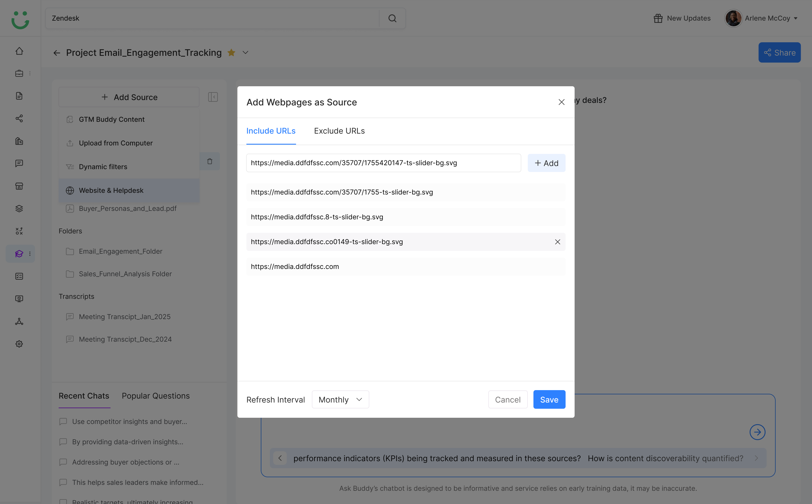Open chat 'Use competitor insights and buyer...'
This screenshot has width=812, height=504.
click(130, 421)
